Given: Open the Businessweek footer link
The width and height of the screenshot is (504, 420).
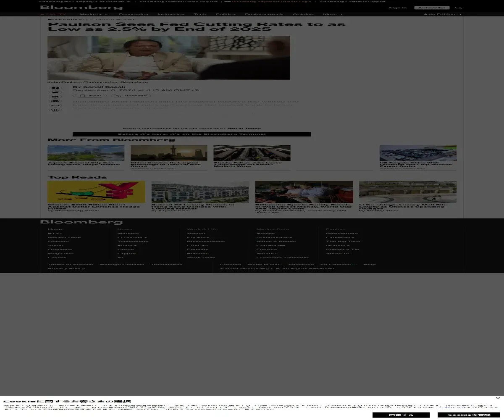Looking at the screenshot, I should pos(206,241).
